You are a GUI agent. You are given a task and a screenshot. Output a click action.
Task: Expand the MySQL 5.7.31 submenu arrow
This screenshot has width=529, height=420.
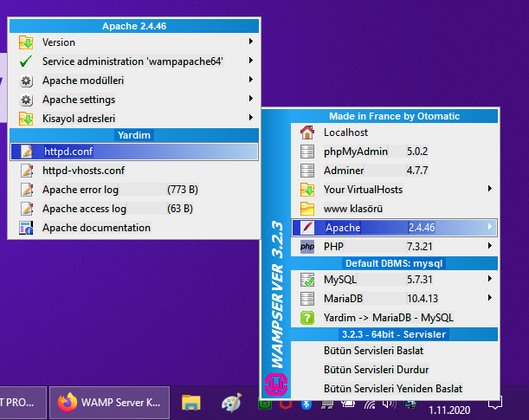[489, 279]
